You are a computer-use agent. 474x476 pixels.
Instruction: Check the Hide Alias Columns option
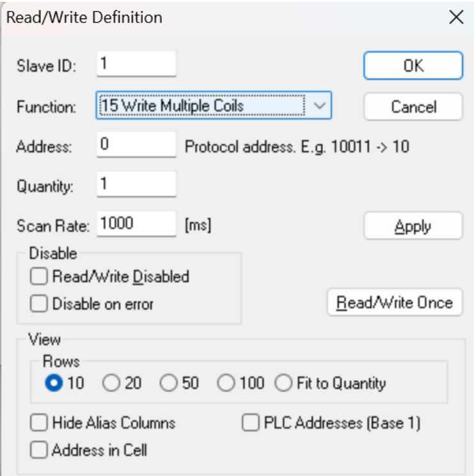[x=39, y=424]
